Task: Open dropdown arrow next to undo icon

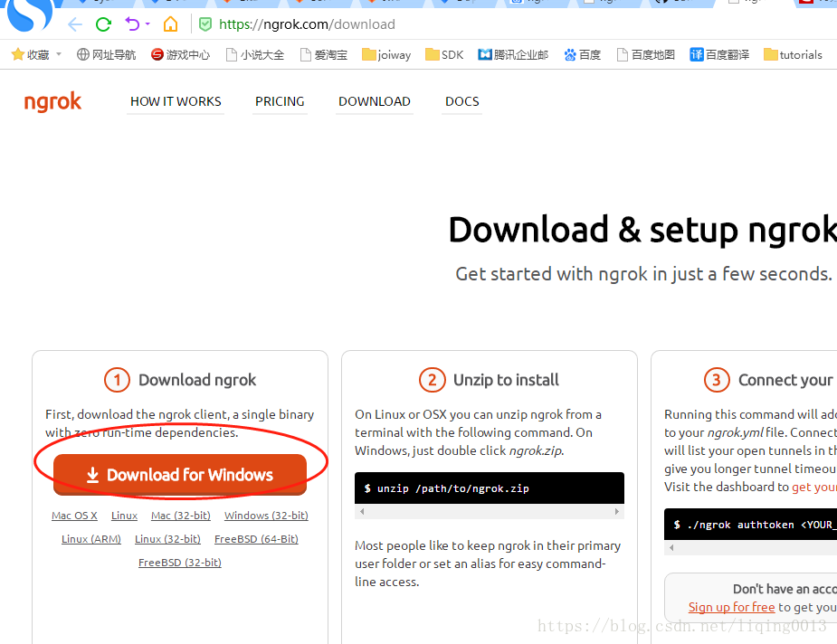Action: (147, 24)
